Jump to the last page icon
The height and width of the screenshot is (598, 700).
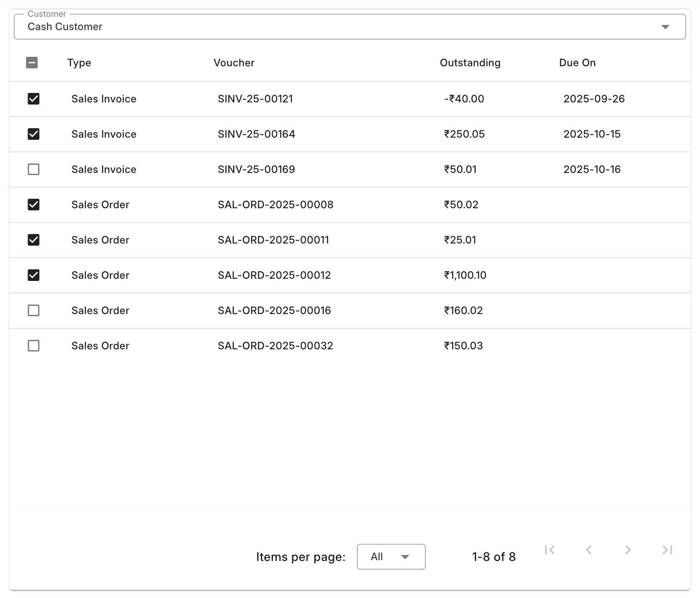pyautogui.click(x=667, y=550)
